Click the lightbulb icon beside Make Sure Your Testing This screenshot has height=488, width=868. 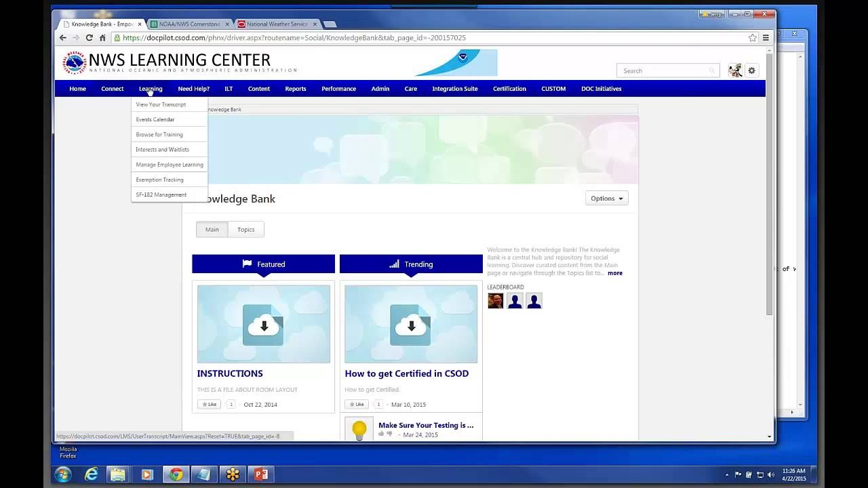359,429
